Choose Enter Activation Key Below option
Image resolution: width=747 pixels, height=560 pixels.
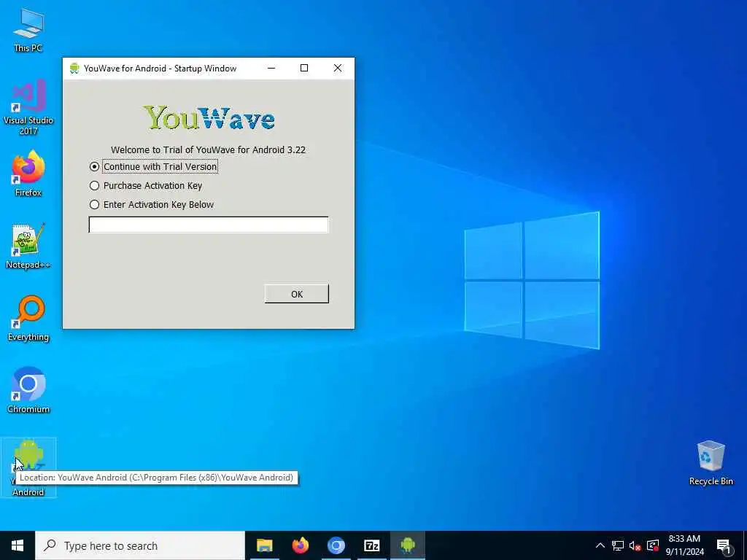(152, 205)
